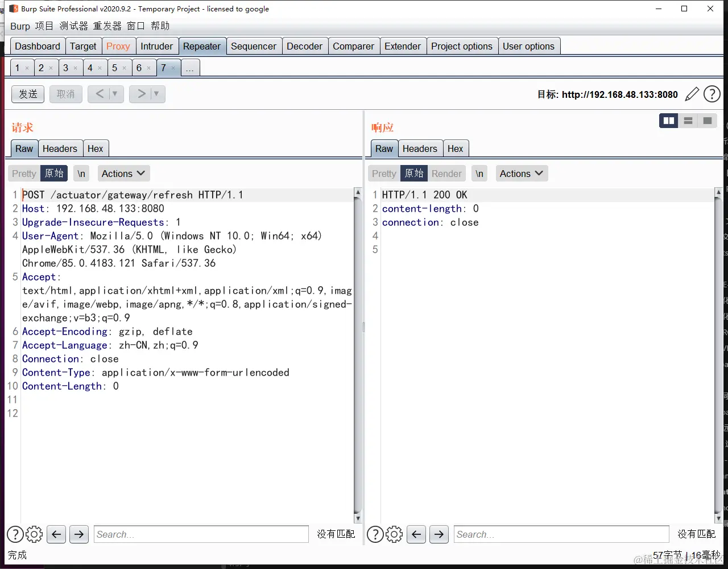Switch to the Target tab
The height and width of the screenshot is (569, 728).
[x=83, y=46]
